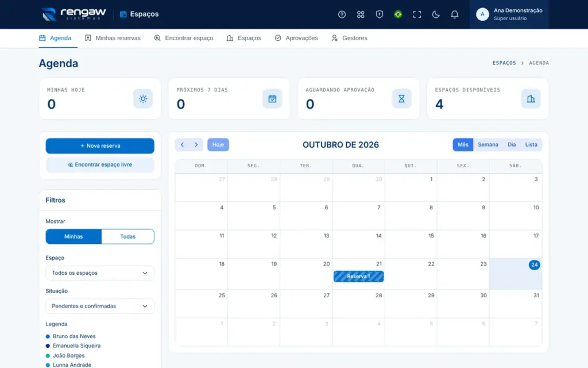Open notifications bell icon

click(454, 14)
